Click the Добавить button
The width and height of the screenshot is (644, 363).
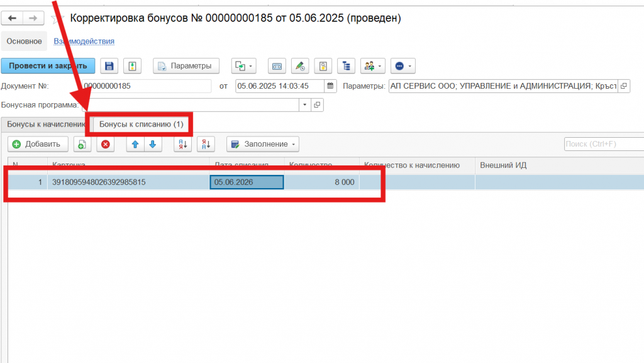point(37,145)
